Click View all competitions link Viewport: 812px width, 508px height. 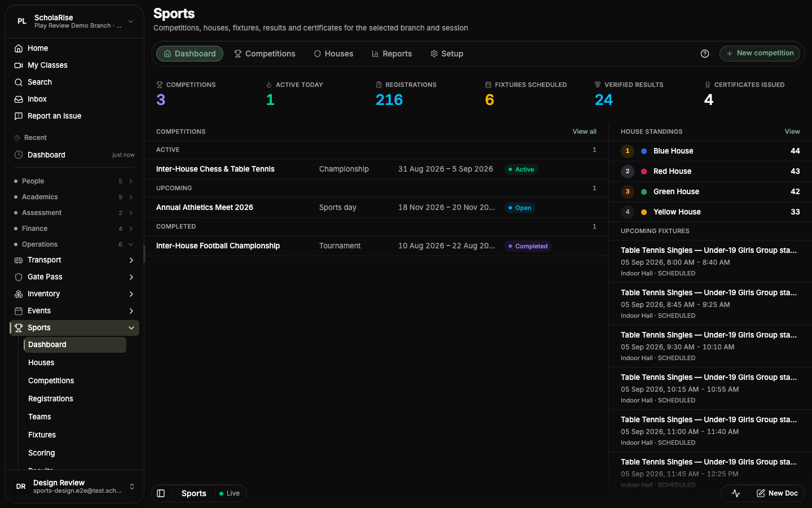(x=584, y=132)
